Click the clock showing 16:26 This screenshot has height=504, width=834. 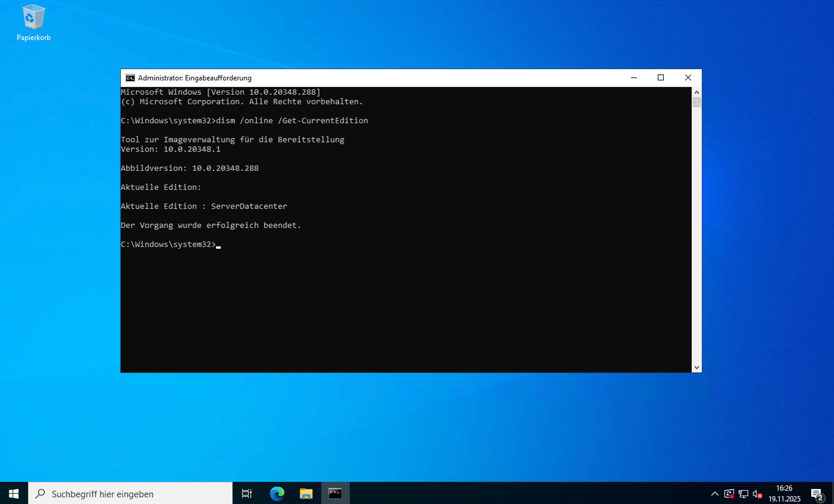tap(785, 488)
